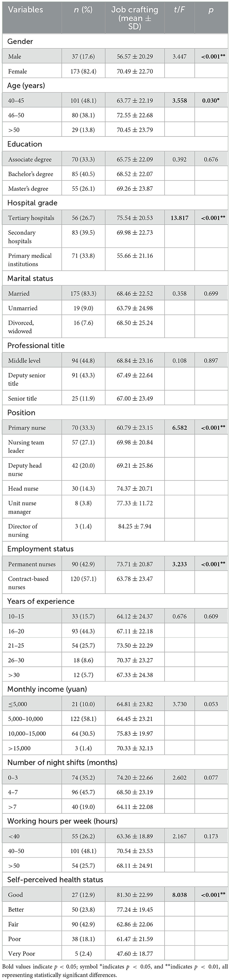Click the Male row label
230x980 pixels.
click(x=15, y=56)
